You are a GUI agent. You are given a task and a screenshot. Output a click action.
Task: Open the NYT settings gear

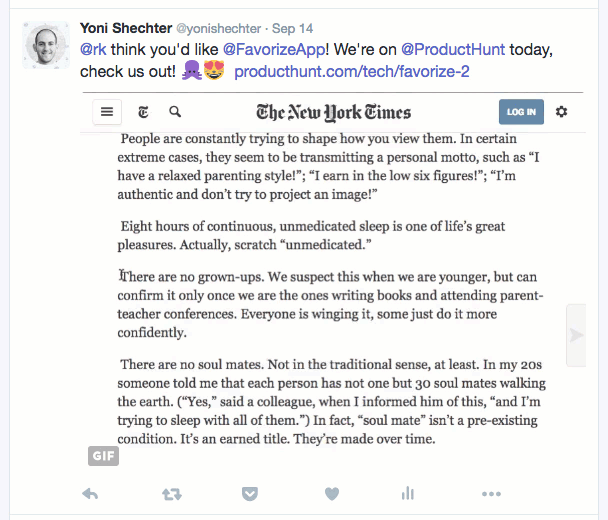coord(561,112)
